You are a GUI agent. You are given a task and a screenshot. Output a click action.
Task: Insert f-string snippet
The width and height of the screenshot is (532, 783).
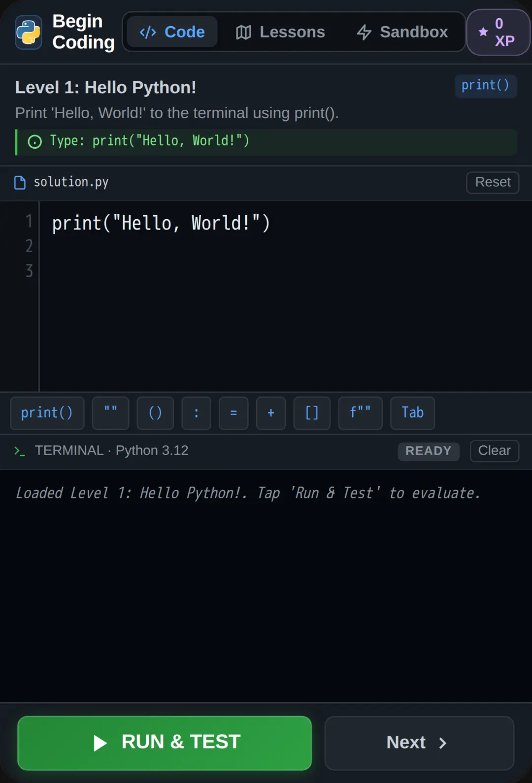(x=361, y=413)
